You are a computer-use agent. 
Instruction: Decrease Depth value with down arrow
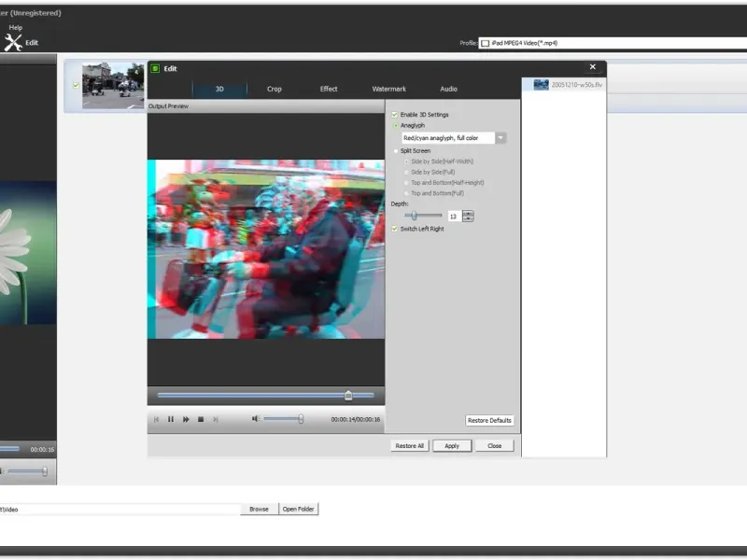tap(469, 219)
